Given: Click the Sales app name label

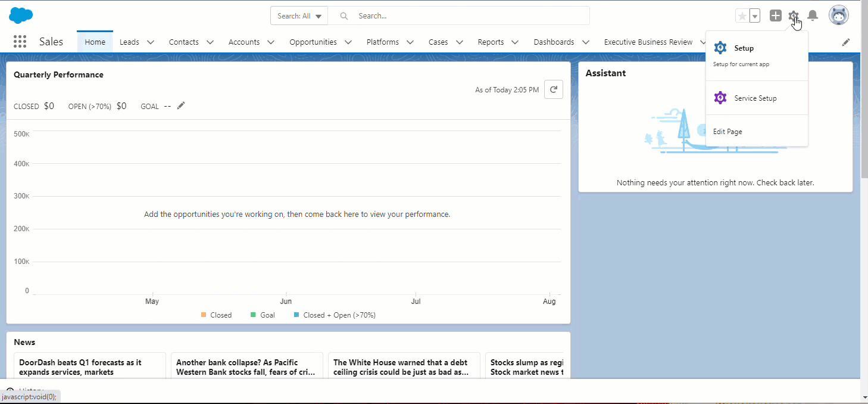Looking at the screenshot, I should pos(51,42).
